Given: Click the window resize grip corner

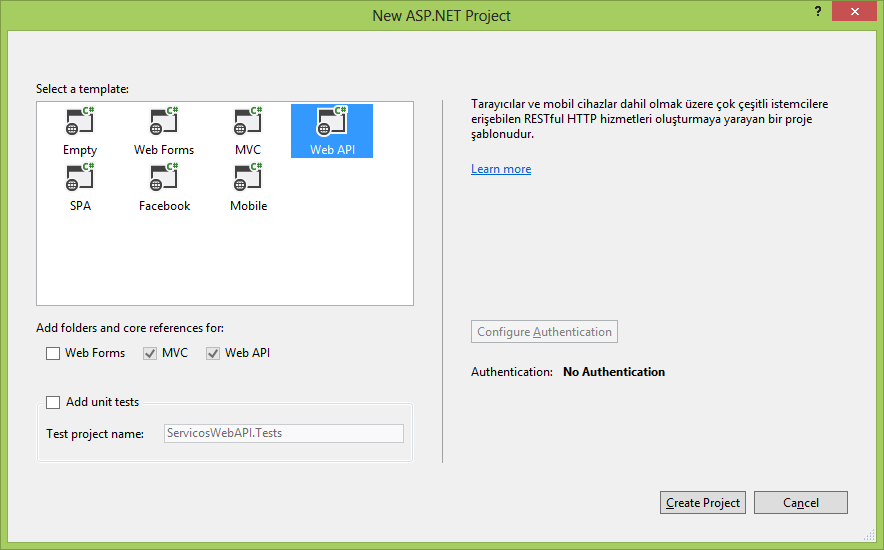Looking at the screenshot, I should pyautogui.click(x=869, y=535).
